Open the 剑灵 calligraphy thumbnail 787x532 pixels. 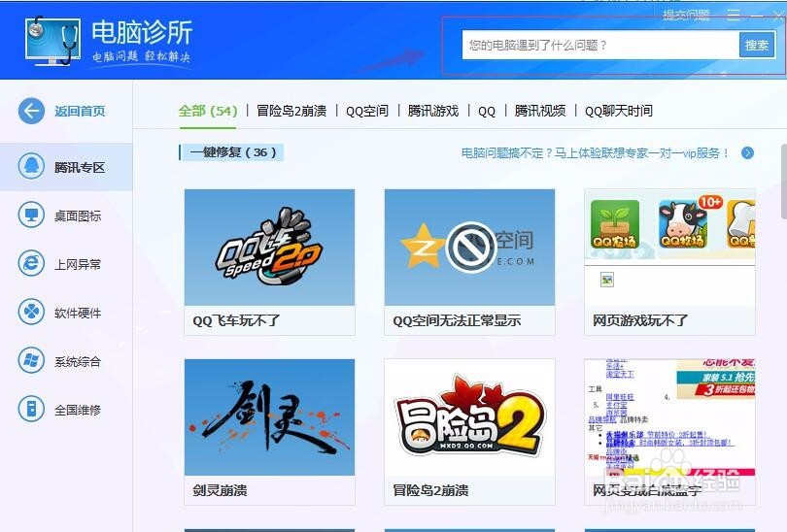[x=269, y=417]
